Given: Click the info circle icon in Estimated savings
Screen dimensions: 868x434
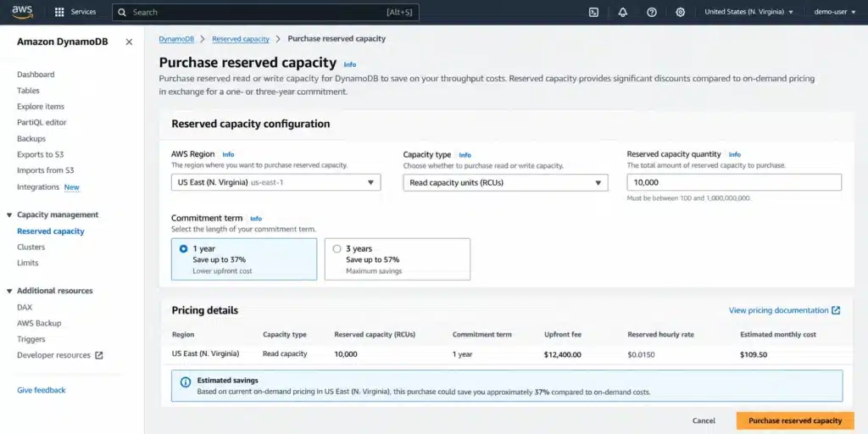Looking at the screenshot, I should (186, 382).
